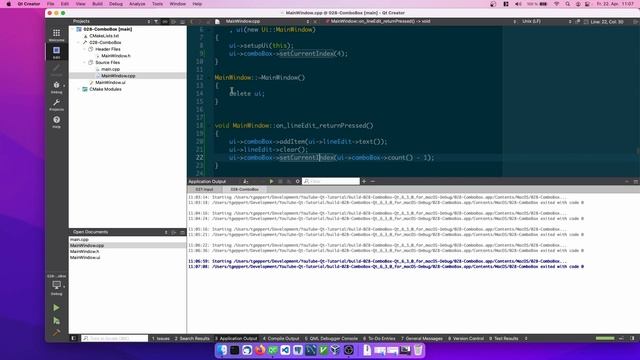This screenshot has height=360, width=640.
Task: Open the General Messages pane
Action: coord(422,338)
